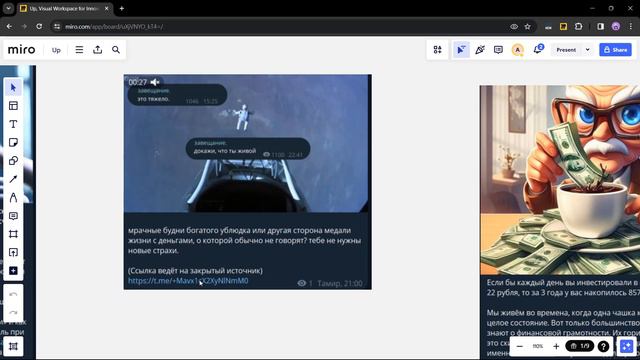Select the Text tool
This screenshot has height=360, width=640.
[13, 124]
